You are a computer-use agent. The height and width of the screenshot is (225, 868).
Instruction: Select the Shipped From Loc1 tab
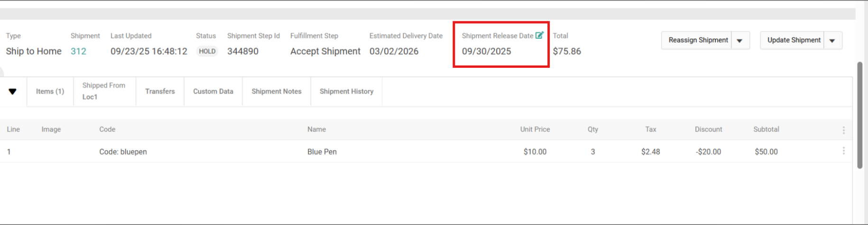(x=104, y=91)
